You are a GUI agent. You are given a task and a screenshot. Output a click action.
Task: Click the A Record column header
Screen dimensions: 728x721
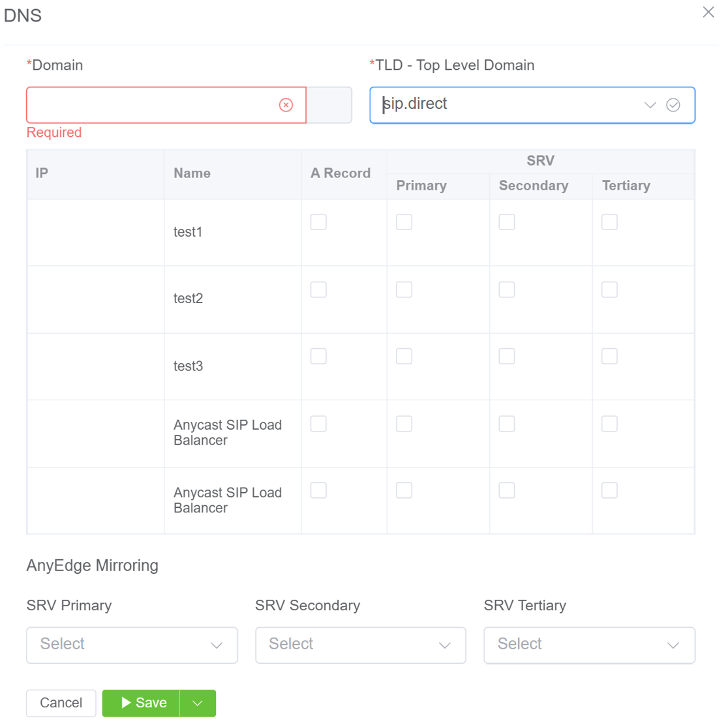tap(341, 173)
